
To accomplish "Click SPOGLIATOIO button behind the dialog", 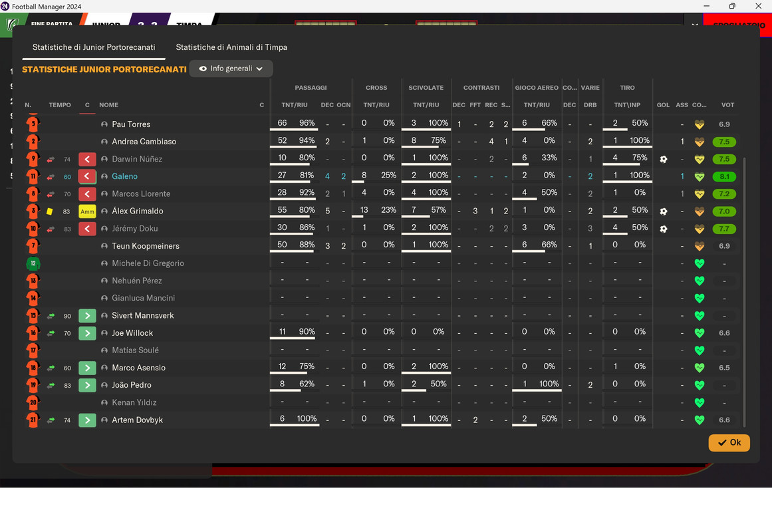I will pos(739,25).
